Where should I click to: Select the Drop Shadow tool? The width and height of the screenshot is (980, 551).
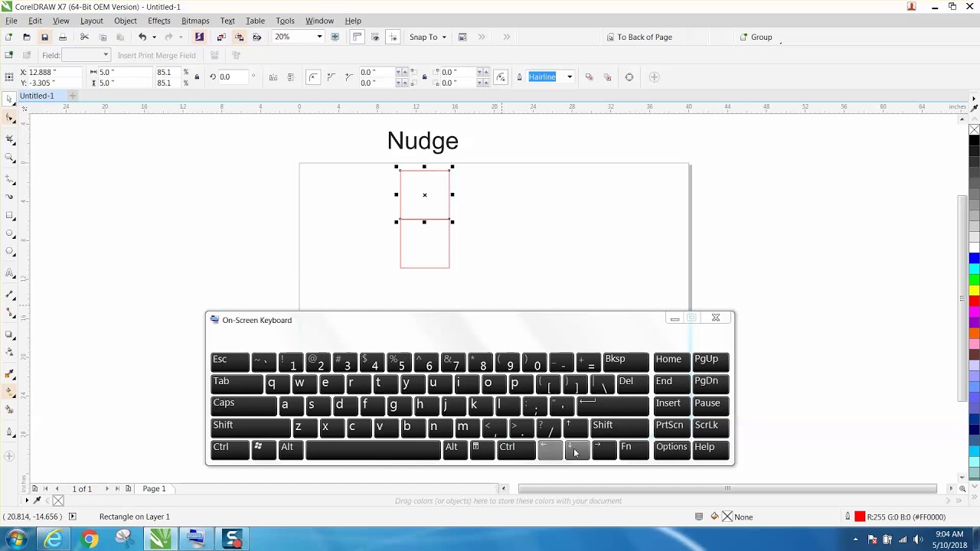(x=9, y=334)
